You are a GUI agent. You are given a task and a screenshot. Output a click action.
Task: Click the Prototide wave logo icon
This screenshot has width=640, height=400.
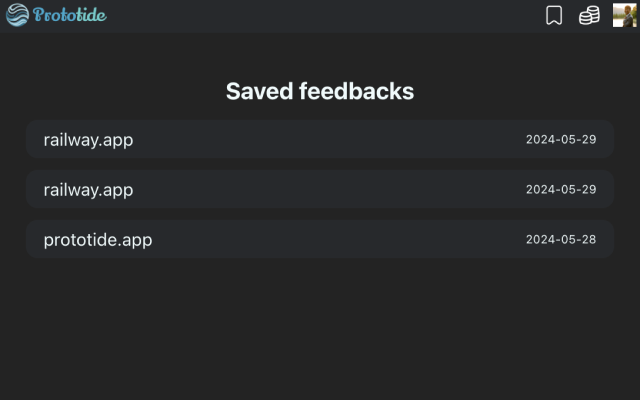(x=17, y=15)
